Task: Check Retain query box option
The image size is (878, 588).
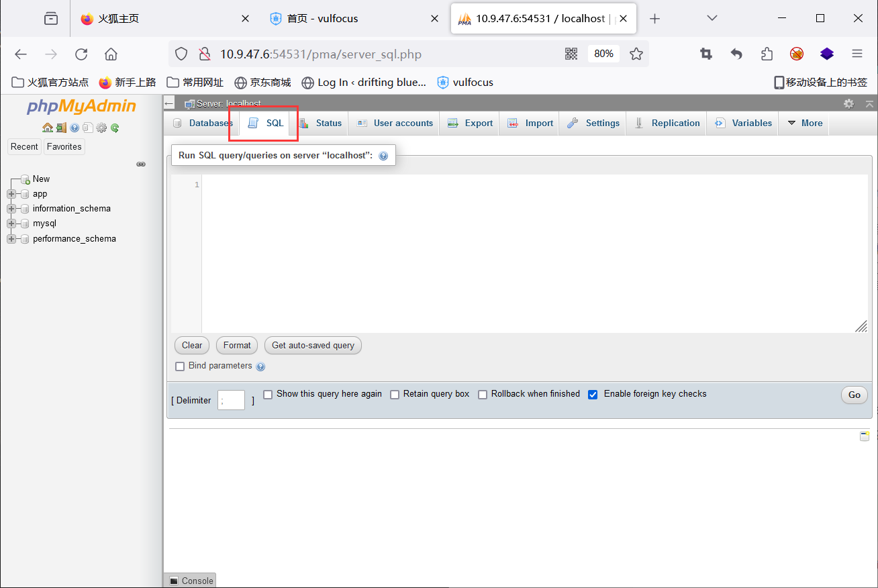Action: click(395, 395)
